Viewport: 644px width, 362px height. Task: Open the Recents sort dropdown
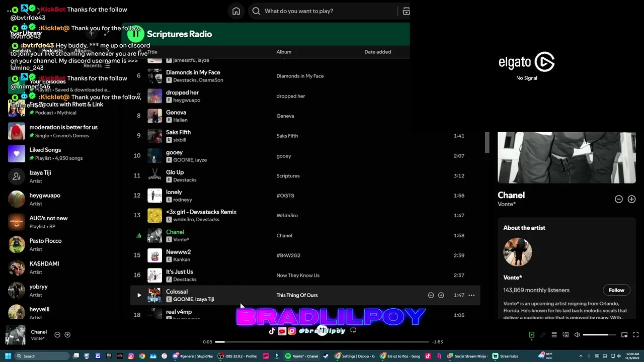(x=97, y=65)
